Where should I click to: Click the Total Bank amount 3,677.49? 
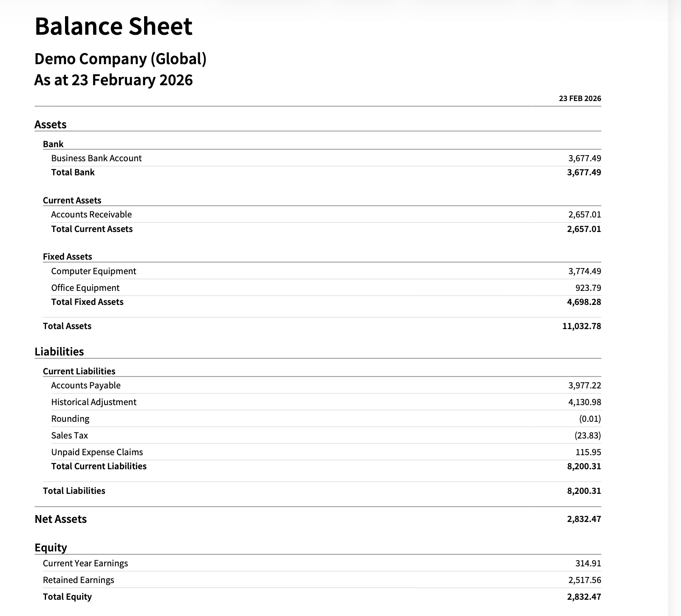coord(584,172)
